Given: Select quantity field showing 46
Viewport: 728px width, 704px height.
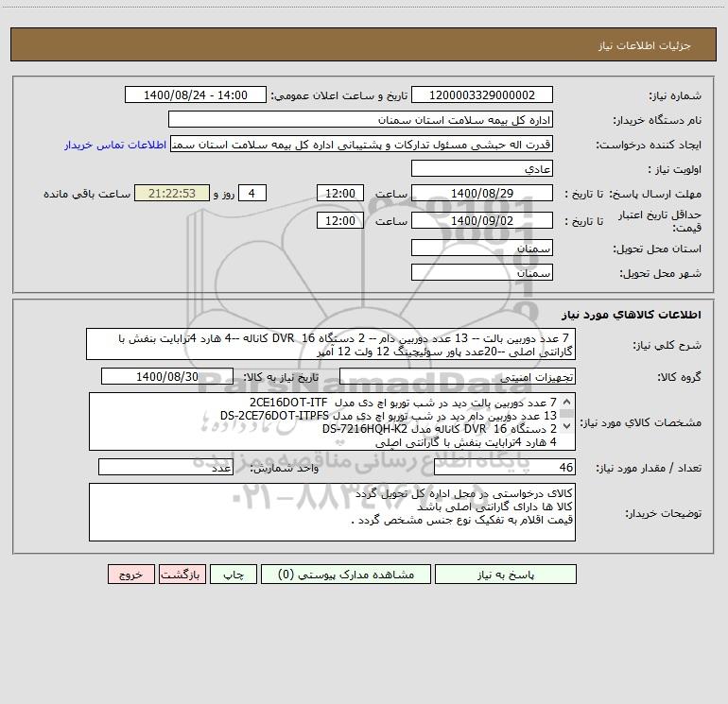Looking at the screenshot, I should point(505,468).
